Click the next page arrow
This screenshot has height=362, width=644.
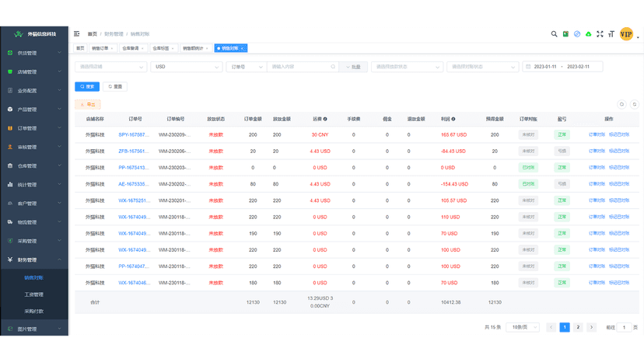(591, 327)
